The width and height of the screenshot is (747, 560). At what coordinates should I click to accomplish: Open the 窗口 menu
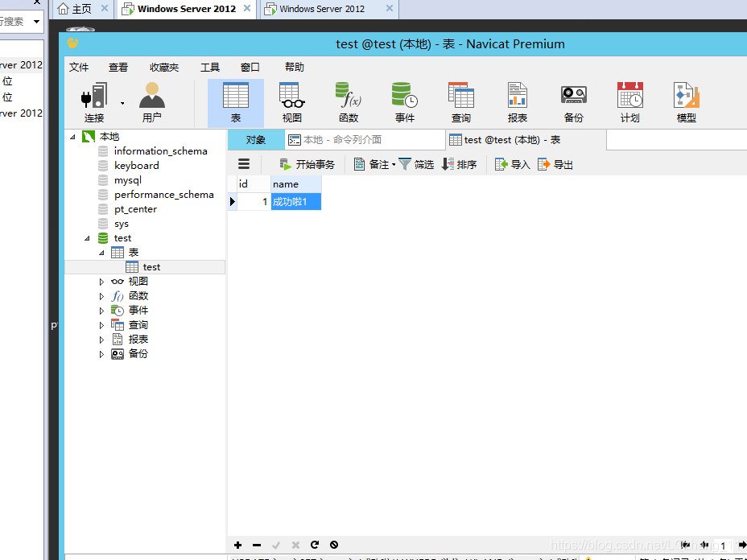(x=250, y=67)
